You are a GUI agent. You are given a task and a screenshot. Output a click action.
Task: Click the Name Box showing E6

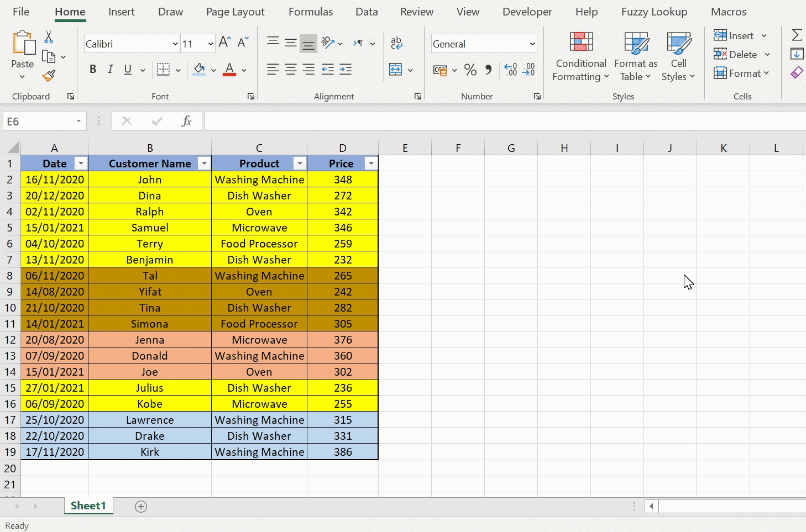pos(39,122)
